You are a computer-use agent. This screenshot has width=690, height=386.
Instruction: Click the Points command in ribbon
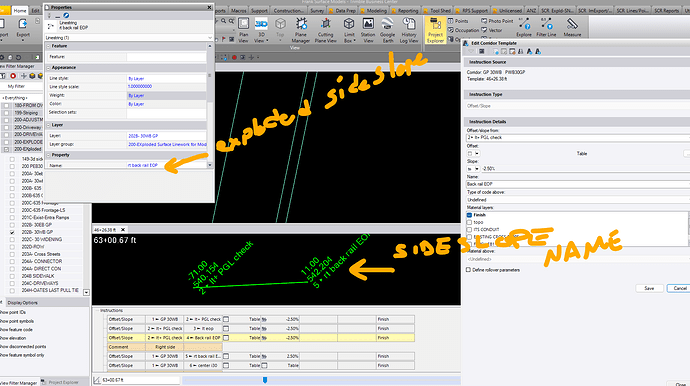point(458,21)
